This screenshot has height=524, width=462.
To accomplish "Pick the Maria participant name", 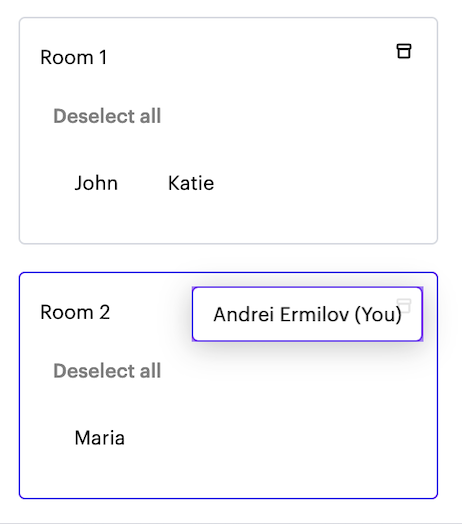I will [x=100, y=438].
